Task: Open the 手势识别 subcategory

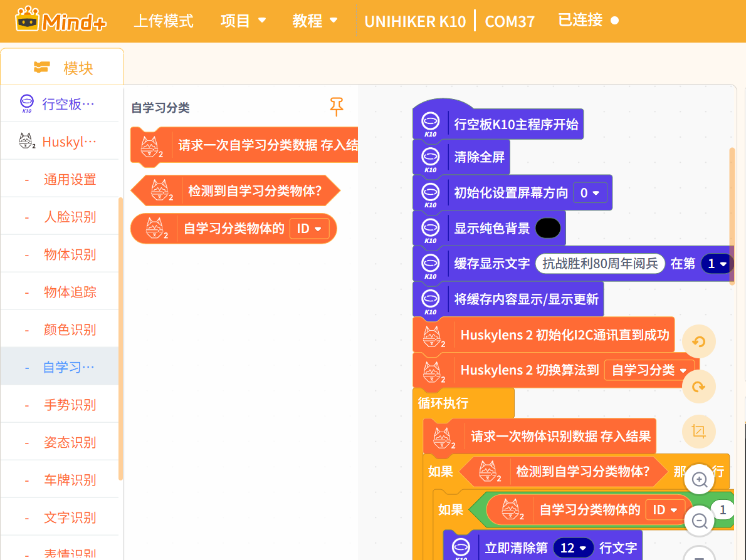Action: [60, 405]
